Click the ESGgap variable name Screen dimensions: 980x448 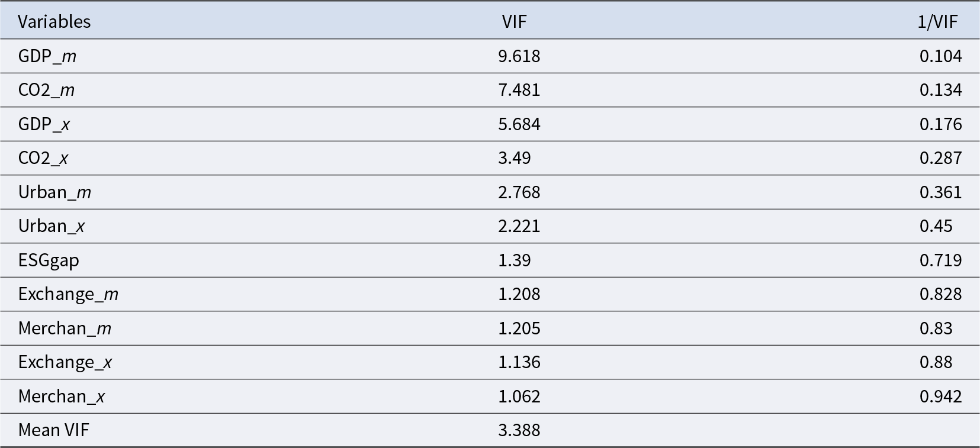(x=49, y=260)
